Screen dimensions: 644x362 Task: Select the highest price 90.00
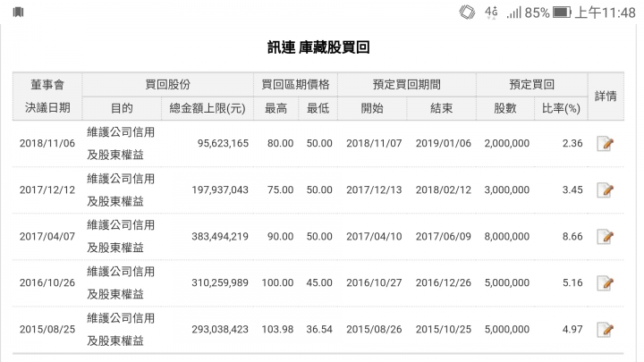[281, 236]
